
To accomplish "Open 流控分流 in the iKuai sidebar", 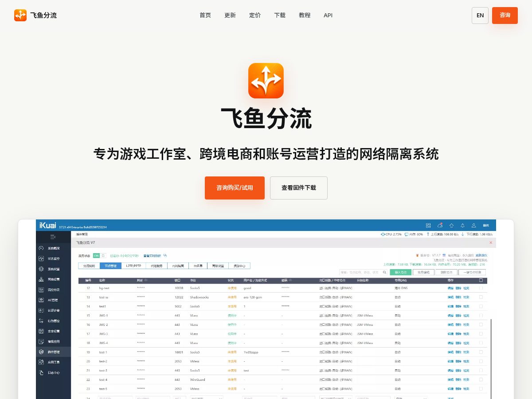I will 53,289.
